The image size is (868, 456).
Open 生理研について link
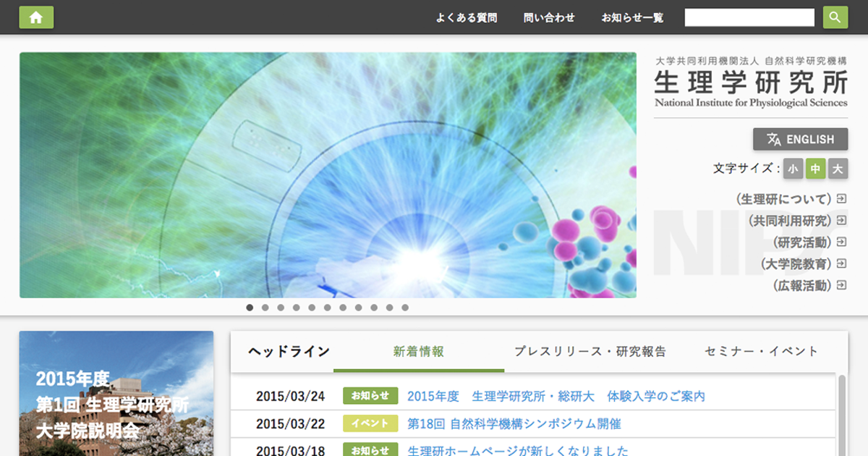(784, 198)
